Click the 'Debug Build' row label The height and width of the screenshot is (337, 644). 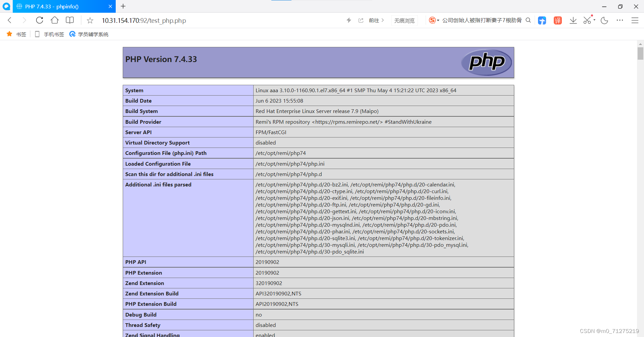tap(141, 315)
